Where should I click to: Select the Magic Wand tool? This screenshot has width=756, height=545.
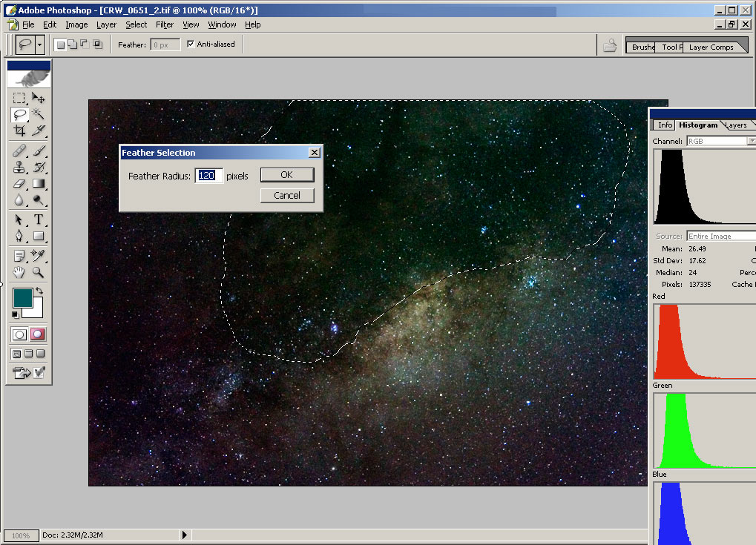[x=39, y=114]
